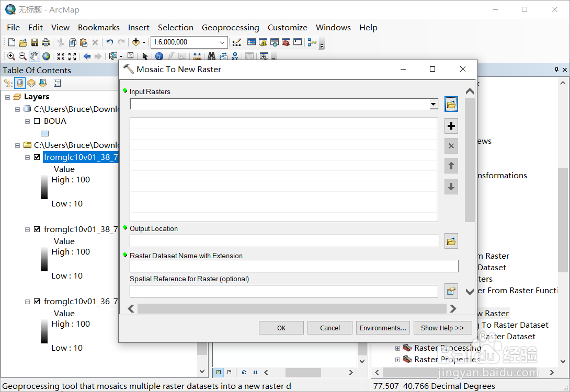
Task: Click the dialog horizontal scrollbar track
Action: point(292,308)
